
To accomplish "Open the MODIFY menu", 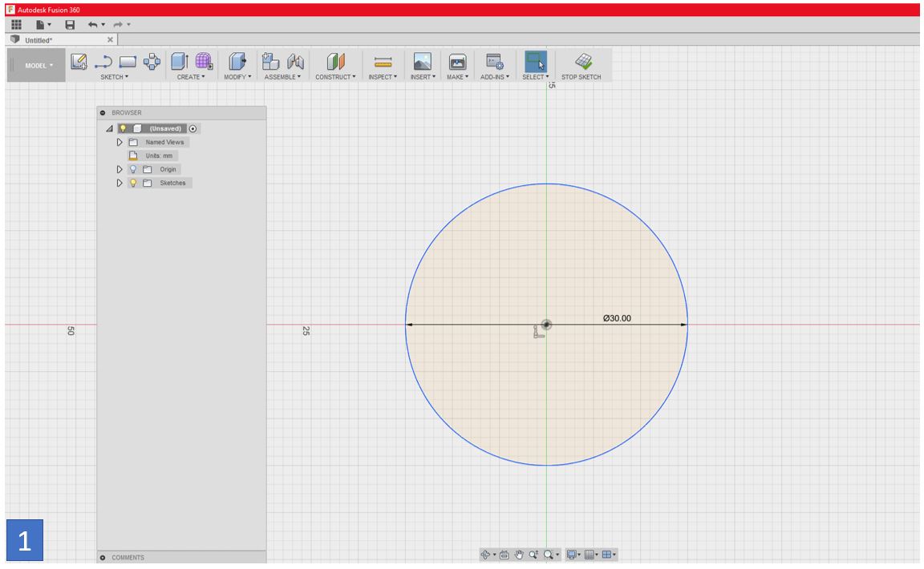I will 237,77.
